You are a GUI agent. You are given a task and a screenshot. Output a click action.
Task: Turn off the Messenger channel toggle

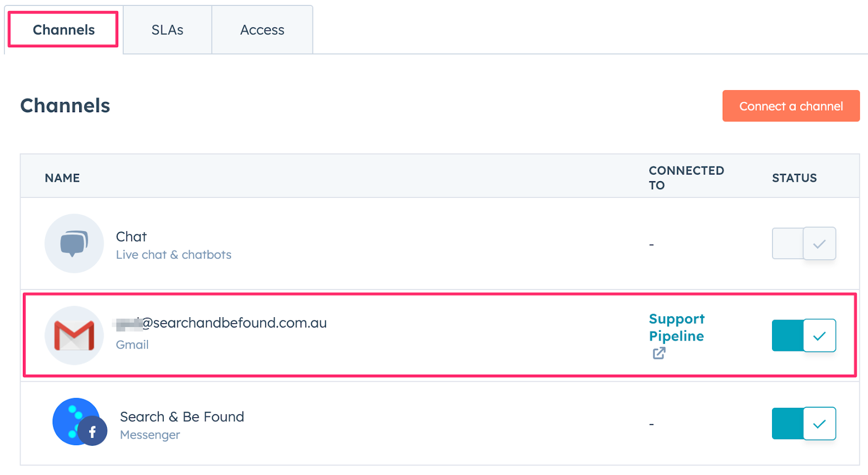803,423
